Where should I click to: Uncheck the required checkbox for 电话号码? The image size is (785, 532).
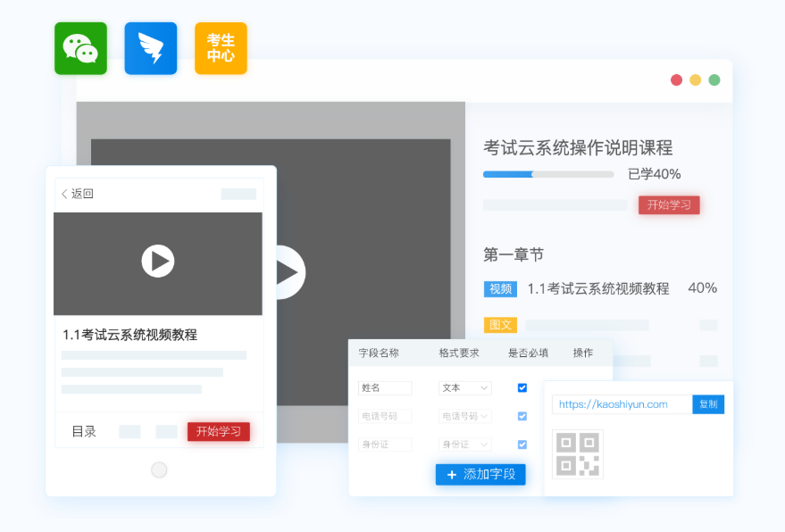(x=522, y=416)
